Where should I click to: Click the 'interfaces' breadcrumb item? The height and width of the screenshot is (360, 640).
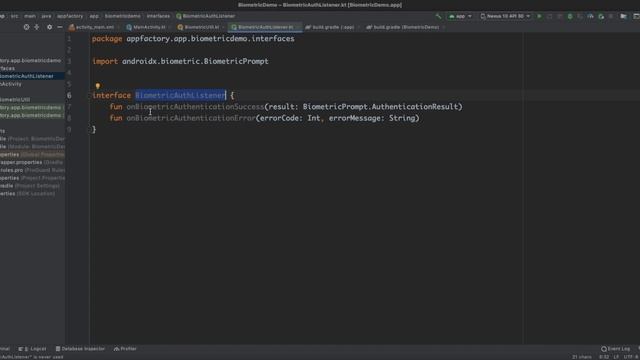click(158, 16)
